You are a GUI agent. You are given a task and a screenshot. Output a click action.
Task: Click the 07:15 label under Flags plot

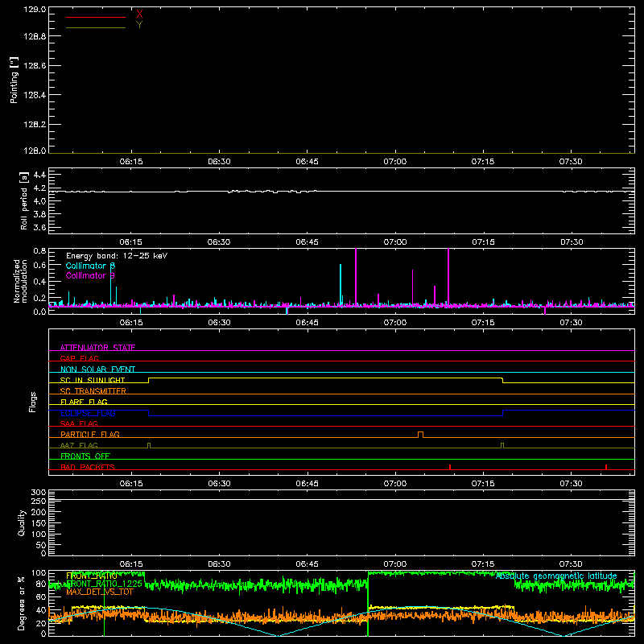click(x=483, y=484)
